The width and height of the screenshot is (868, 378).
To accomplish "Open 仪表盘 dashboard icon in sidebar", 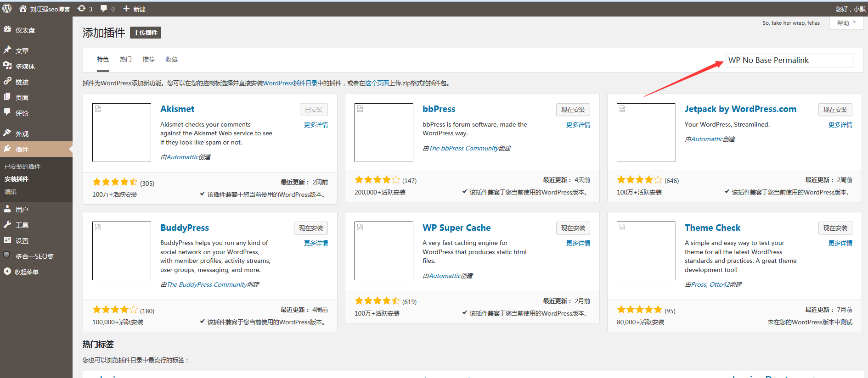I will click(x=7, y=29).
